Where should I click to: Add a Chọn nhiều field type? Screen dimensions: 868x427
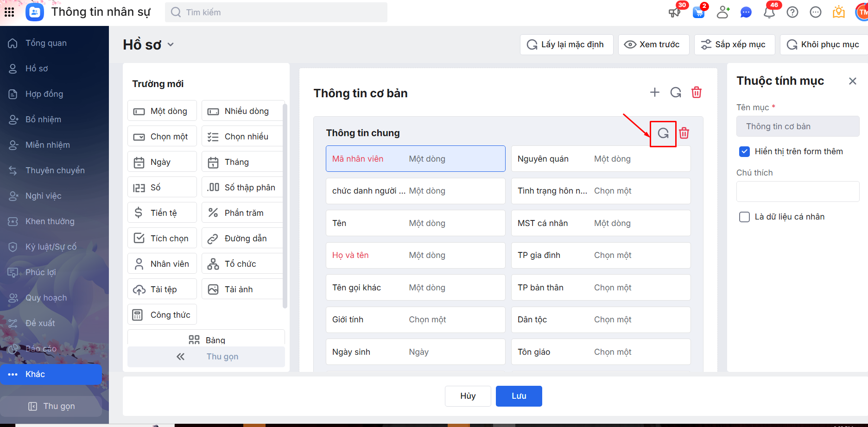click(242, 137)
